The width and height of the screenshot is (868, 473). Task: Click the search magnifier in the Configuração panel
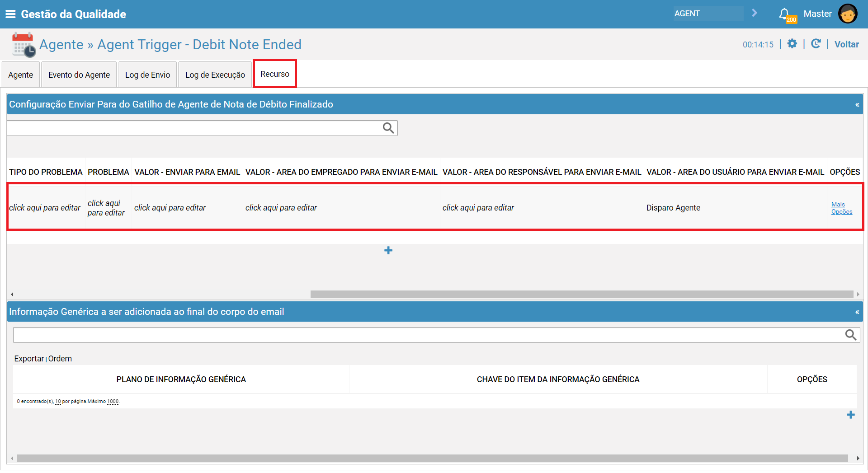tap(388, 128)
